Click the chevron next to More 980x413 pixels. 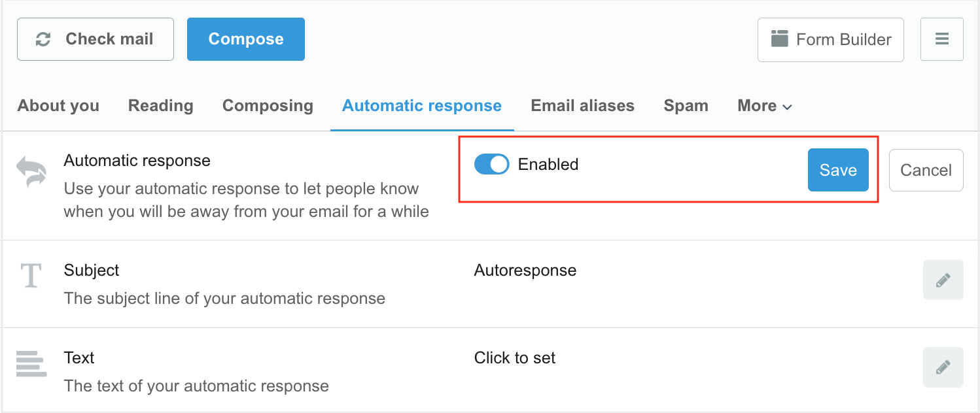click(786, 106)
